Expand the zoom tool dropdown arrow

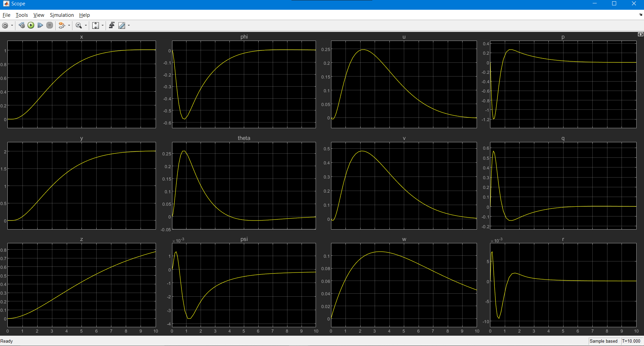[86, 26]
